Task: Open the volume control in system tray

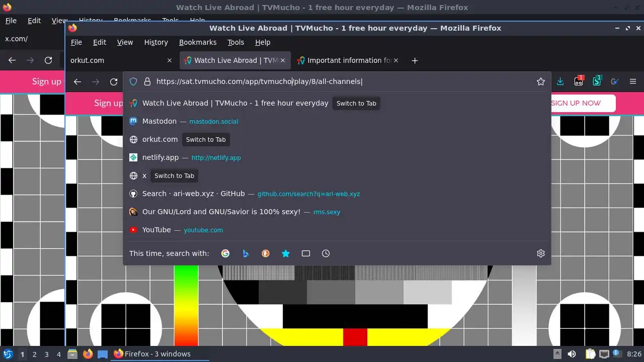Action: pos(572,354)
